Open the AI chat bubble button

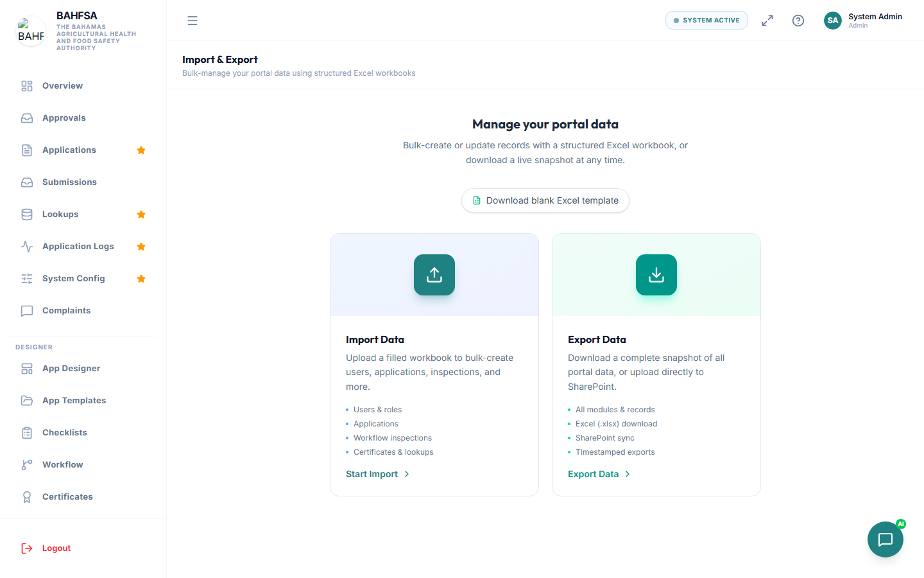tap(886, 539)
